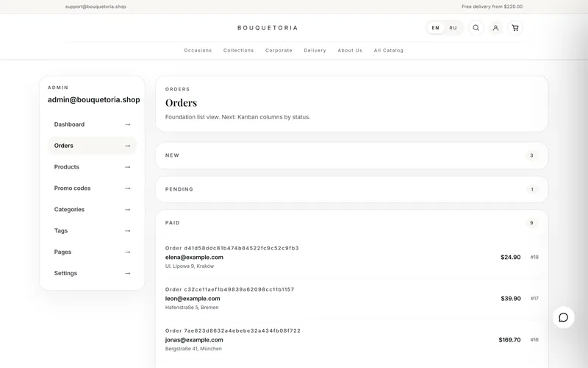Click the arrow next to Orders
The width and height of the screenshot is (588, 368).
[x=127, y=146]
